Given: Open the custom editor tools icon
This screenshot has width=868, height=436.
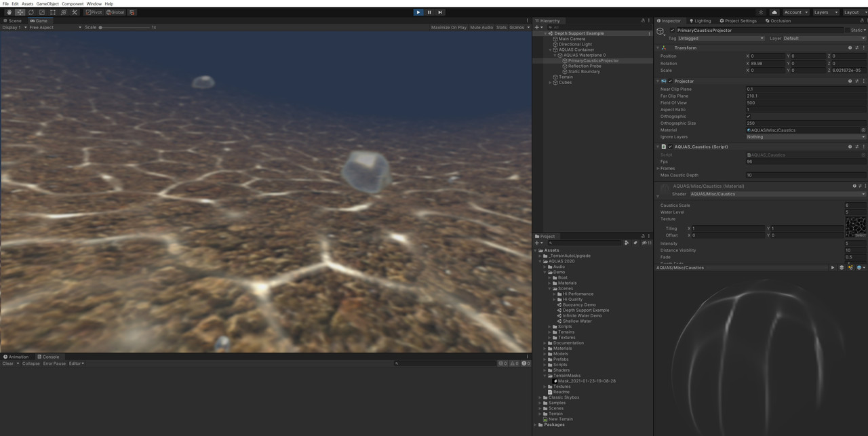Looking at the screenshot, I should (x=74, y=12).
